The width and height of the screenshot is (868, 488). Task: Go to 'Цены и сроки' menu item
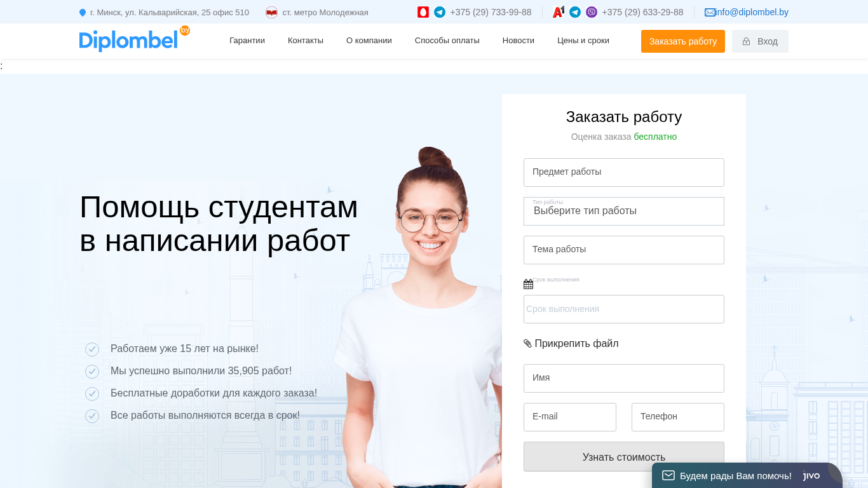[583, 41]
